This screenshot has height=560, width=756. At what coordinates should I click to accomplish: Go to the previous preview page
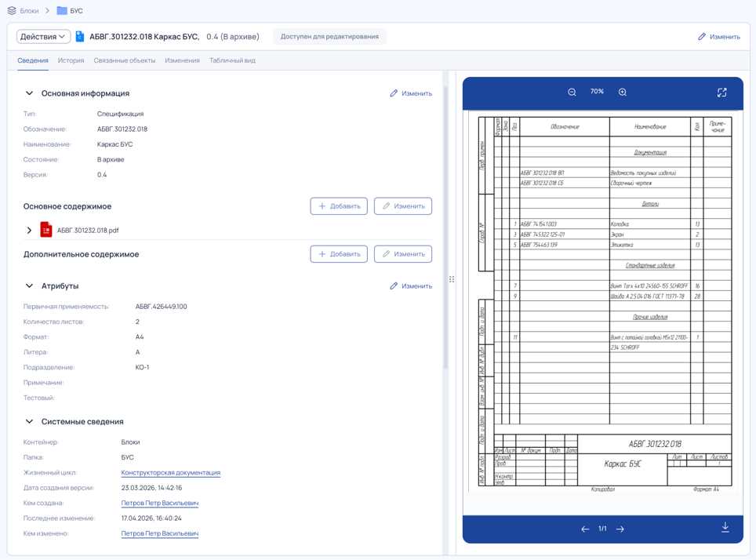click(585, 529)
